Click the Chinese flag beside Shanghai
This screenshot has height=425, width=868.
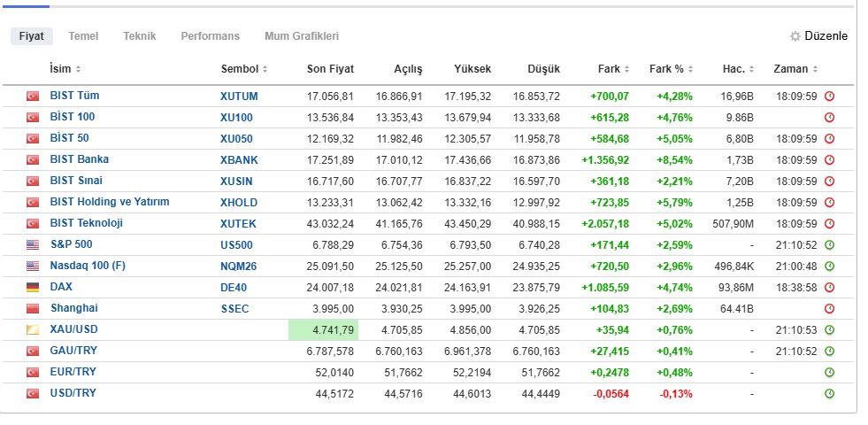coord(33,309)
